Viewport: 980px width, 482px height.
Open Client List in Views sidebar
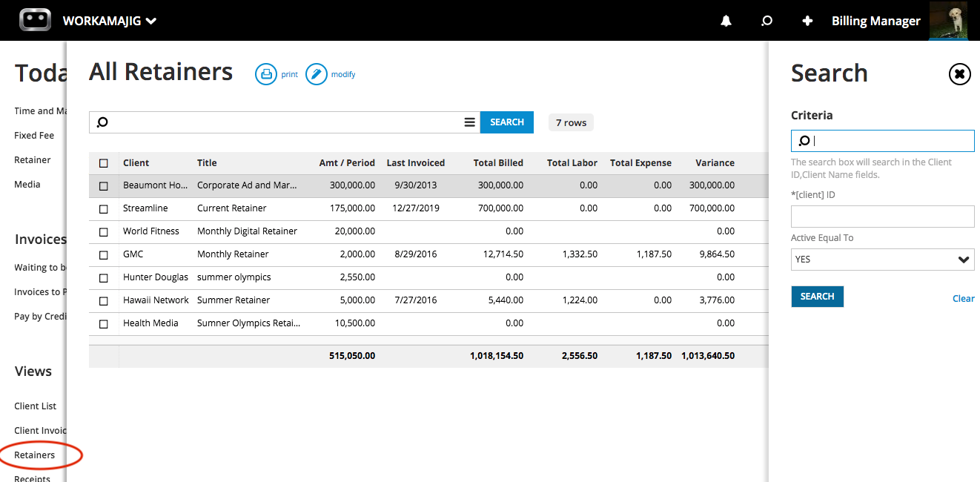point(36,406)
